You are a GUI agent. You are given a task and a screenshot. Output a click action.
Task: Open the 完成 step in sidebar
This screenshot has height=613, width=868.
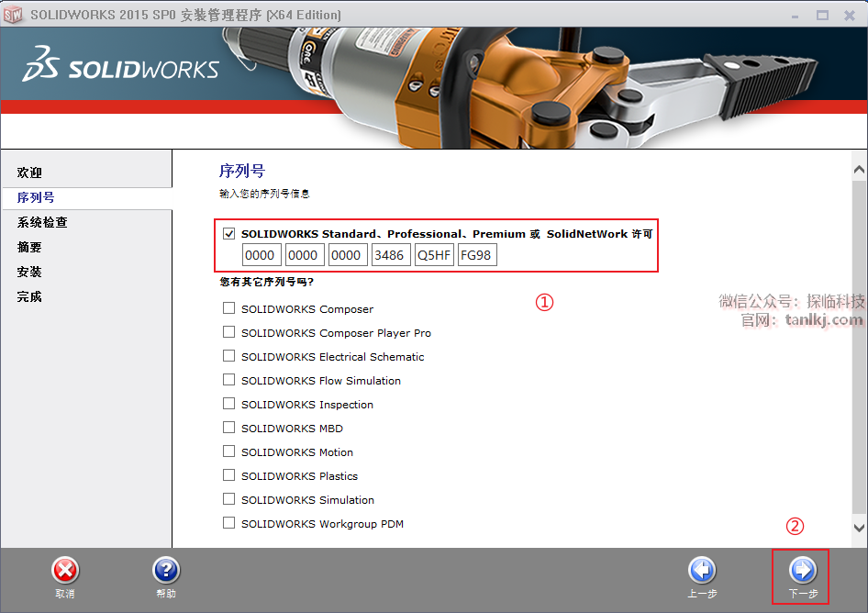[x=29, y=296]
